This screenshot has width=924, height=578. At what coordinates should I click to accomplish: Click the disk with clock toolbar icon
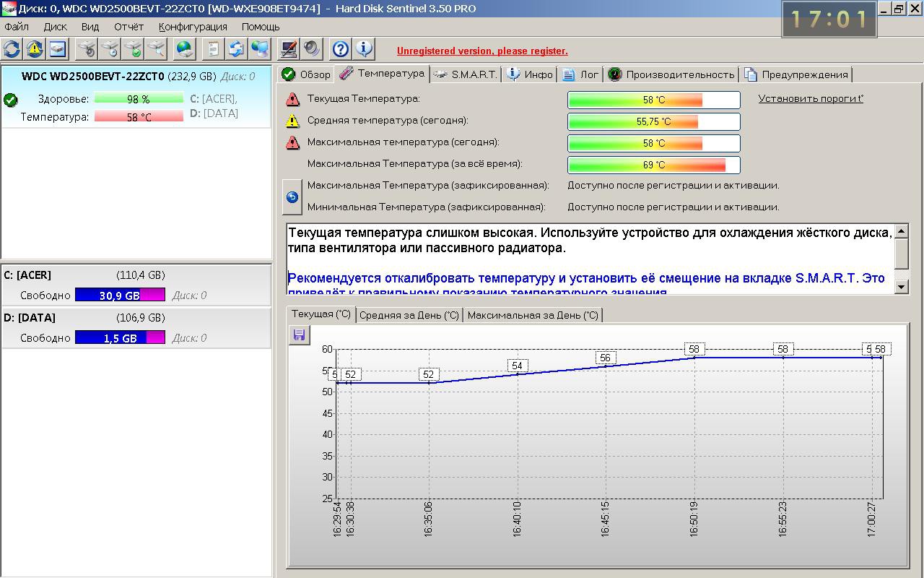click(110, 49)
